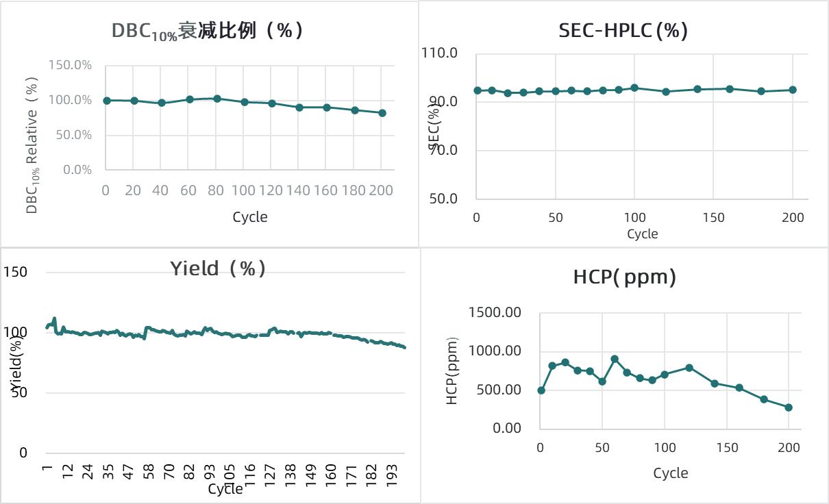Click the Yield (%) chart title
Viewport: 829px width, 504px height.
click(218, 268)
